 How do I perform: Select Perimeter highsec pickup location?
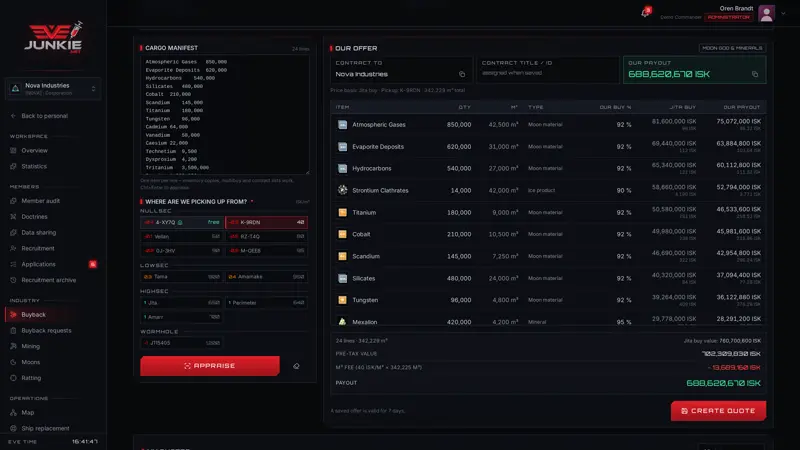266,303
